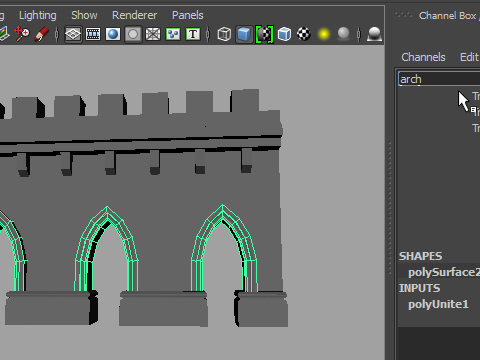The image size is (480, 360).
Task: Open the Channels menu in Channel Box
Action: (x=423, y=57)
